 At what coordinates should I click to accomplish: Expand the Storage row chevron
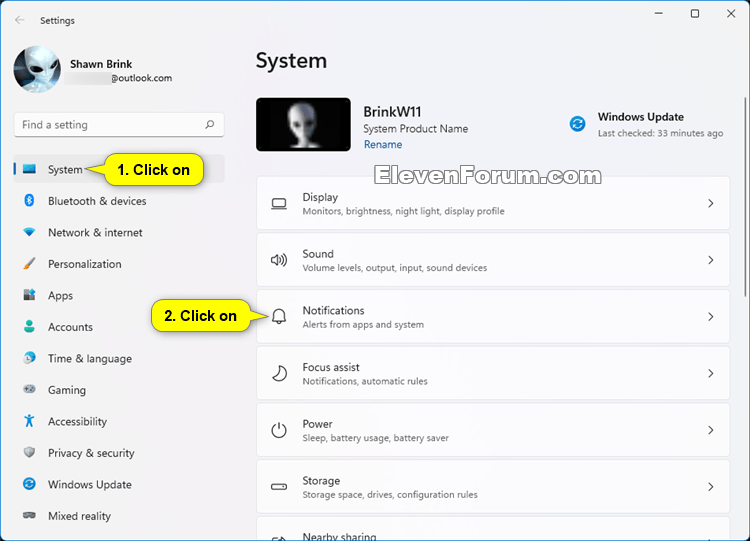pos(711,486)
